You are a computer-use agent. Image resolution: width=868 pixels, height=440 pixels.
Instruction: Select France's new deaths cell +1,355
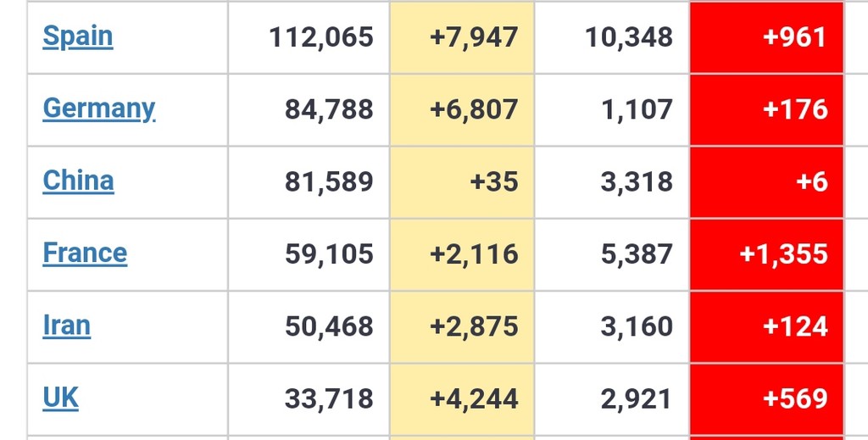(x=783, y=254)
